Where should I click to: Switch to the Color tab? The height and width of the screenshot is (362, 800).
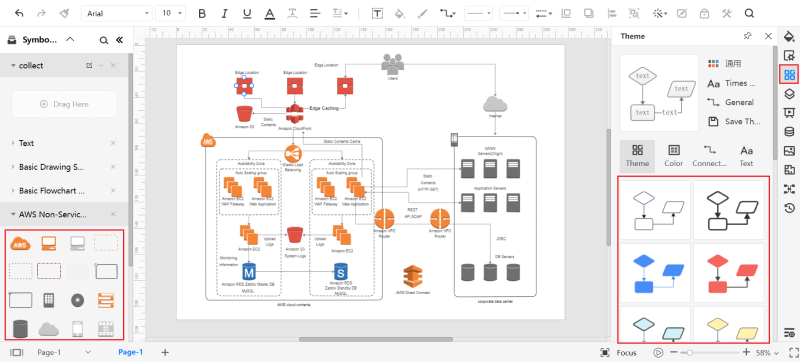coord(673,156)
